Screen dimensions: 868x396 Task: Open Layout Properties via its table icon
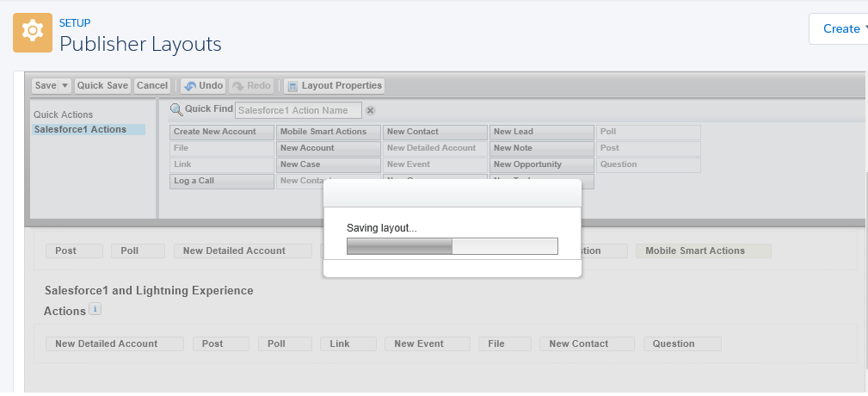[292, 86]
